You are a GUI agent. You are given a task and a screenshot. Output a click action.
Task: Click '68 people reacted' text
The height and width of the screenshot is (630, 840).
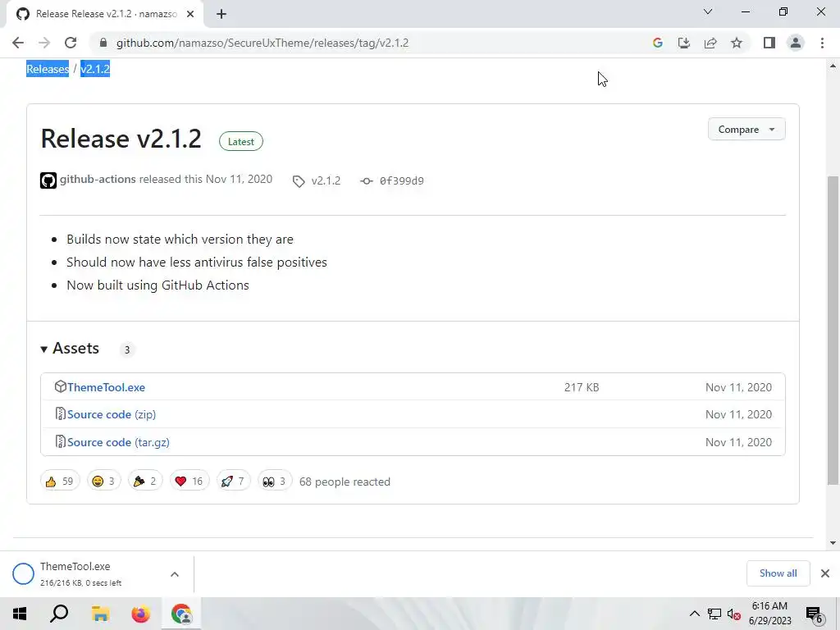345,482
